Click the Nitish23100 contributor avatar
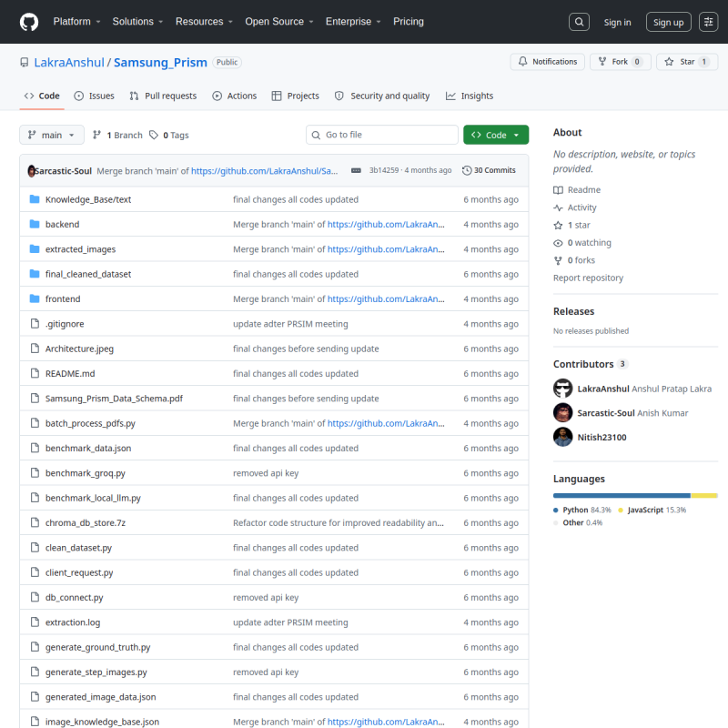Viewport: 728px width, 728px height. [562, 437]
